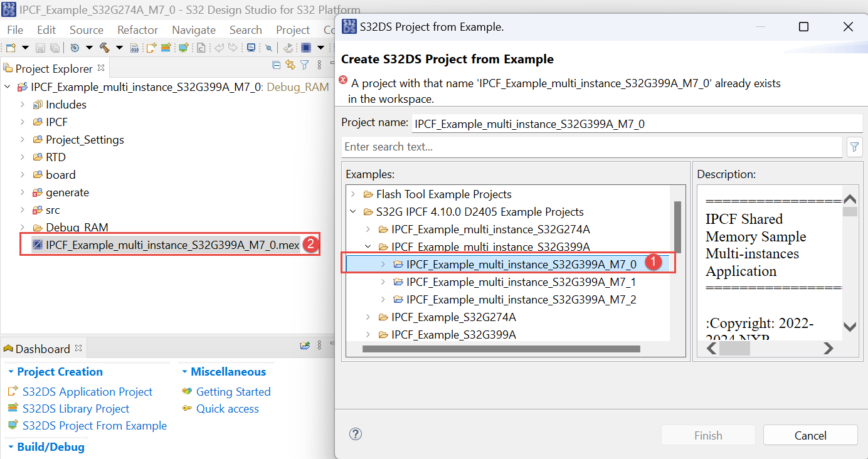Open the Navigate menu
This screenshot has height=459, width=868.
click(x=194, y=30)
